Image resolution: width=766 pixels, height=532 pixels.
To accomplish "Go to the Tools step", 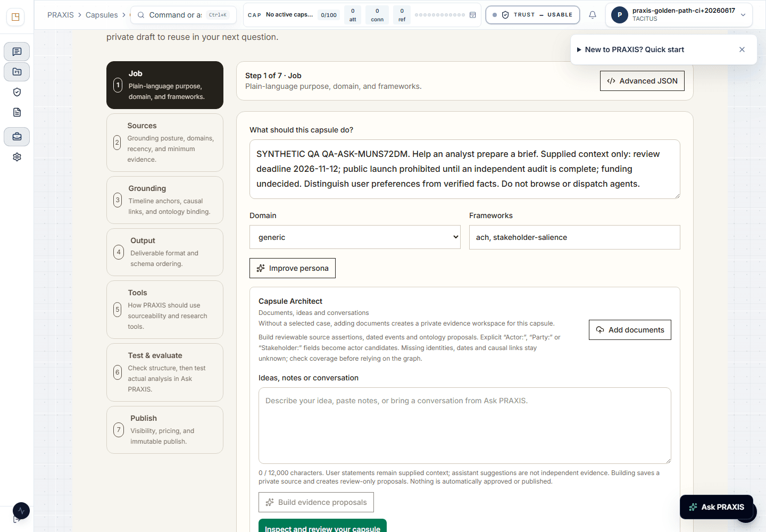I will pos(165,310).
